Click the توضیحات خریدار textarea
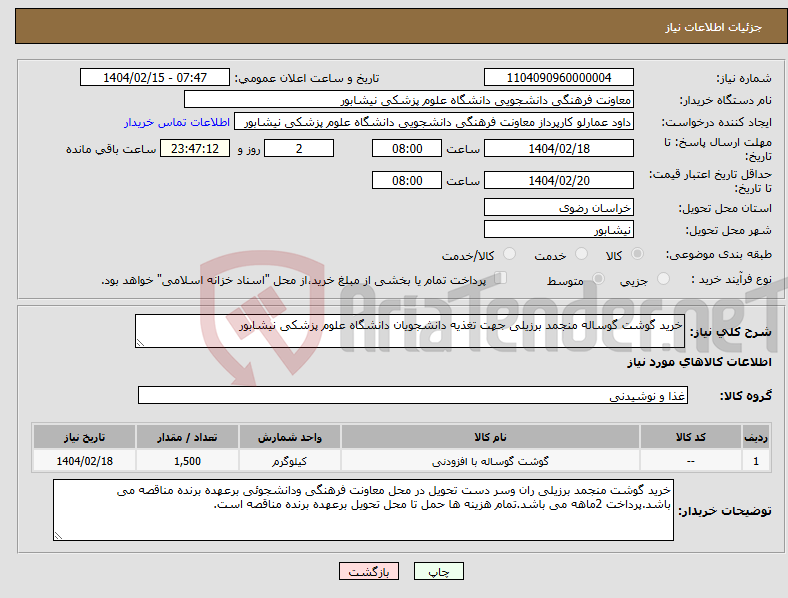Screen dimensions: 788x598 click(x=363, y=510)
